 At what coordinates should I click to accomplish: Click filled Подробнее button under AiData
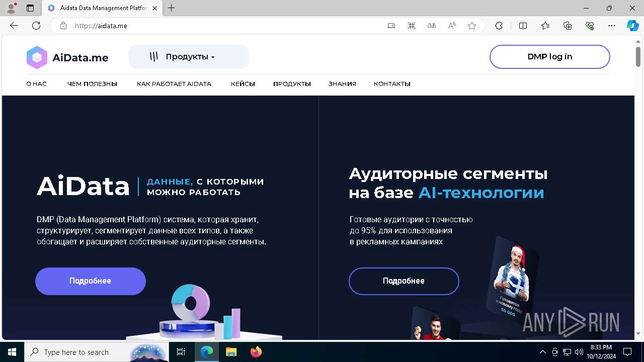coord(91,281)
